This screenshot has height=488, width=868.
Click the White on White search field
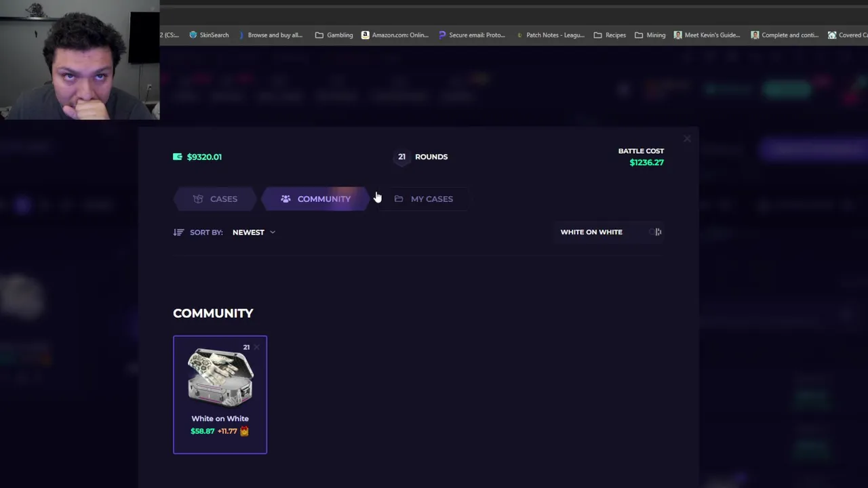pyautogui.click(x=608, y=232)
